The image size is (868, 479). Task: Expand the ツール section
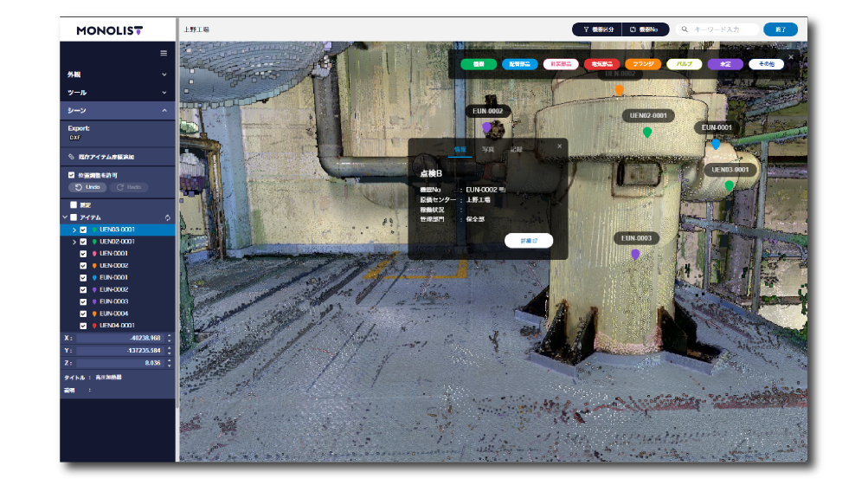tap(118, 93)
